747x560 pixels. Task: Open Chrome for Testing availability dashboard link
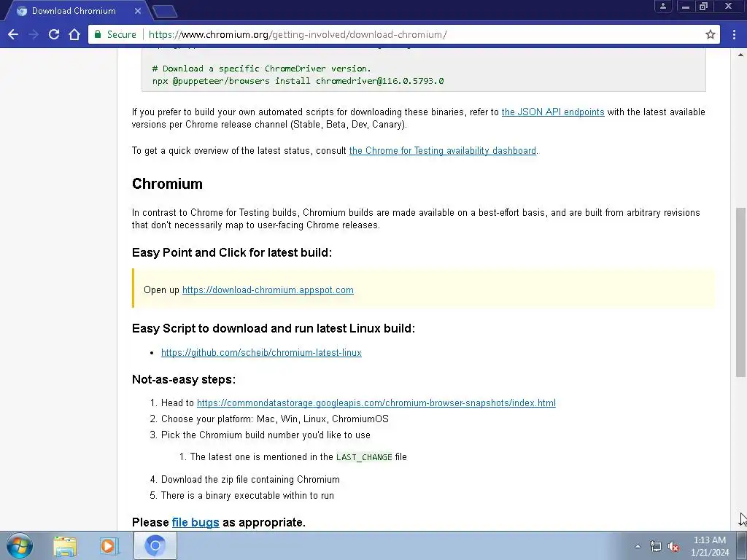(443, 150)
